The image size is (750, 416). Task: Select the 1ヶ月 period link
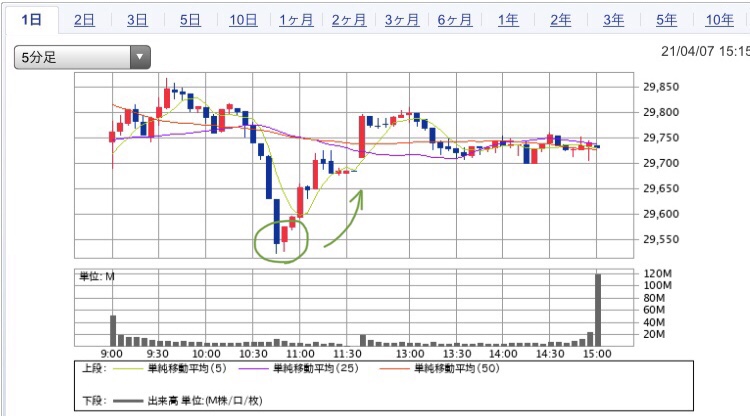tap(296, 20)
